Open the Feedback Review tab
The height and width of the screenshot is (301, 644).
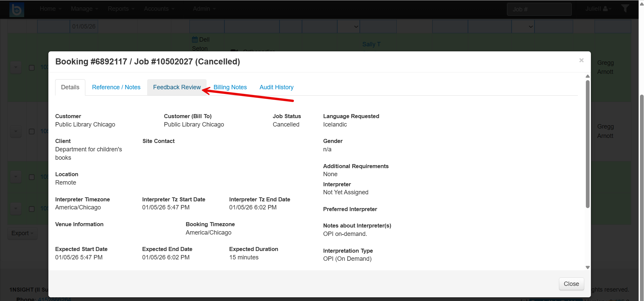pos(177,87)
